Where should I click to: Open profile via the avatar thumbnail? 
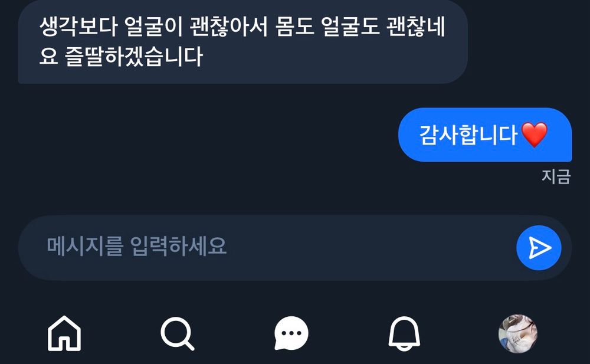(x=518, y=333)
